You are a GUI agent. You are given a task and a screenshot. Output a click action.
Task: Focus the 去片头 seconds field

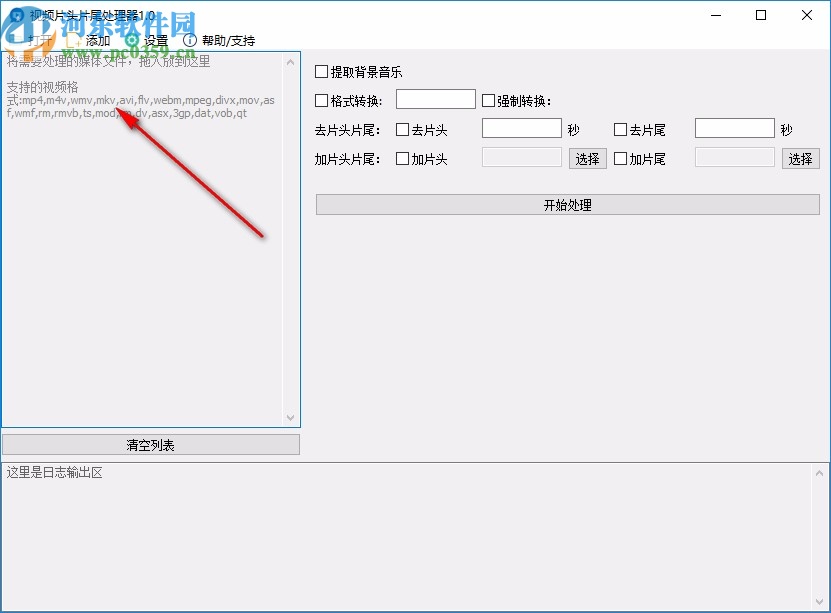(521, 128)
